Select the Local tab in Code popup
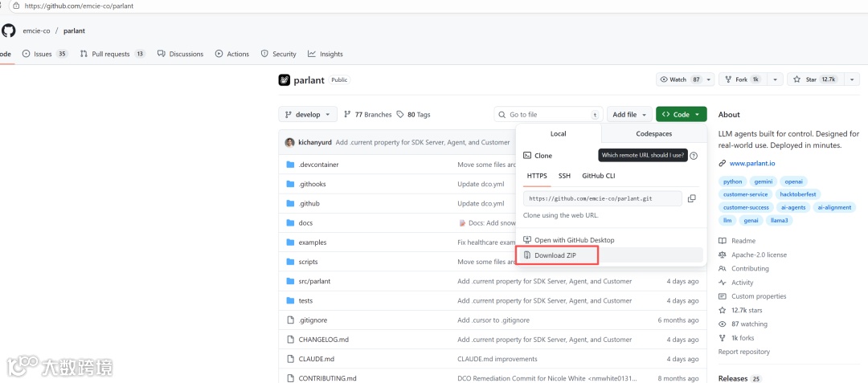Image resolution: width=868 pixels, height=383 pixels. pos(558,134)
